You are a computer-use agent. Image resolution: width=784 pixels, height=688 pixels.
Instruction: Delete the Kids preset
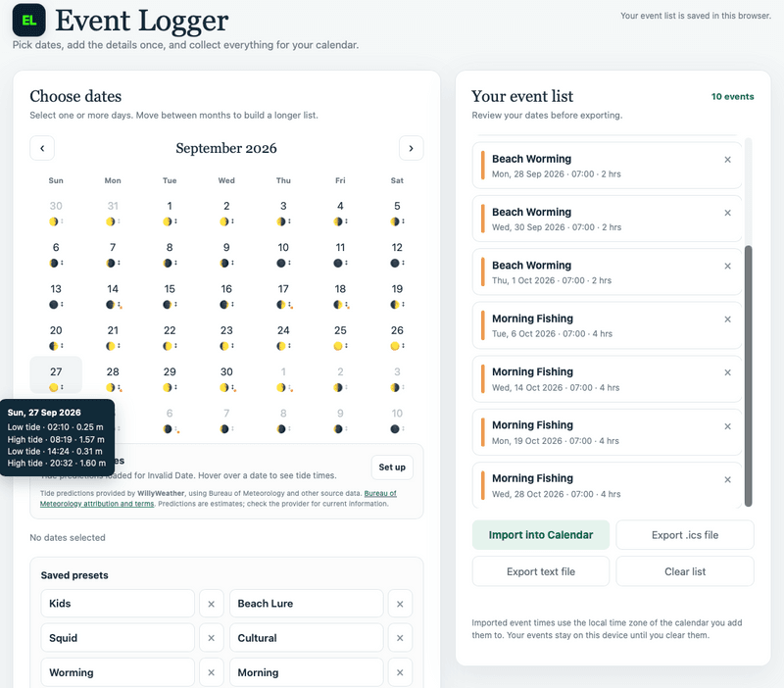pos(211,604)
